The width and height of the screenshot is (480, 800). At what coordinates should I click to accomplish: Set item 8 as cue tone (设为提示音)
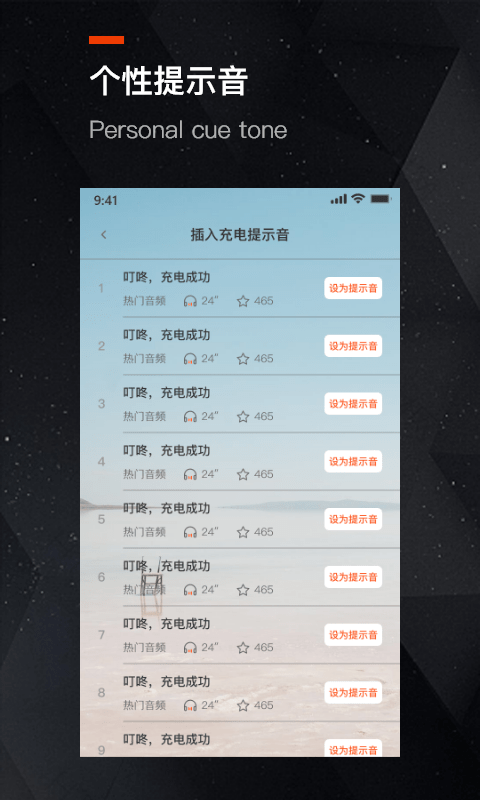click(x=353, y=692)
